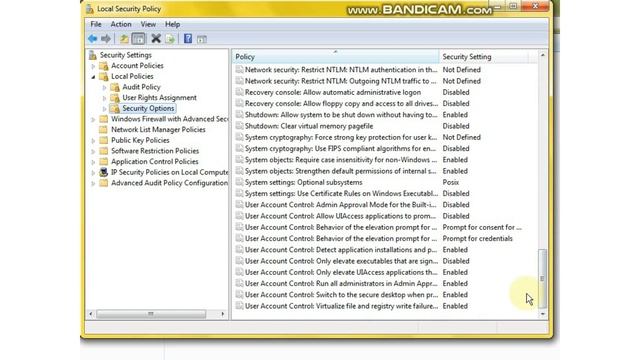Select User Account Control: Virtualize file and registry
Screen dimensions: 640x360
pos(341,306)
